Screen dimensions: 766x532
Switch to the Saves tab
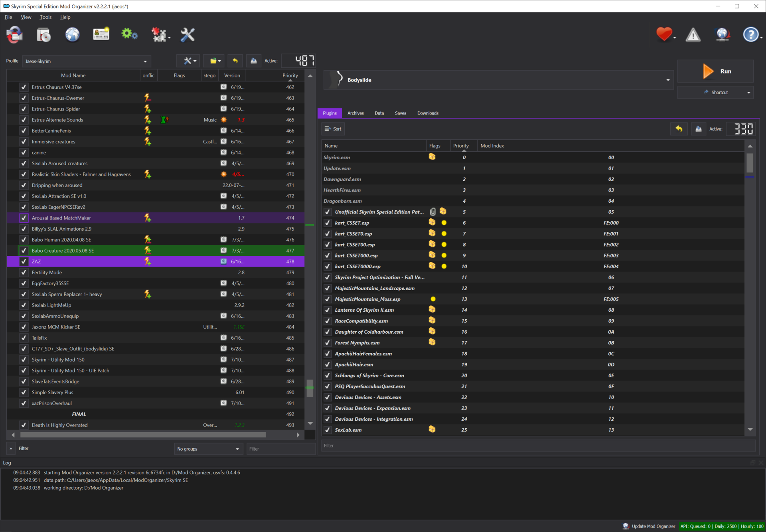click(401, 113)
